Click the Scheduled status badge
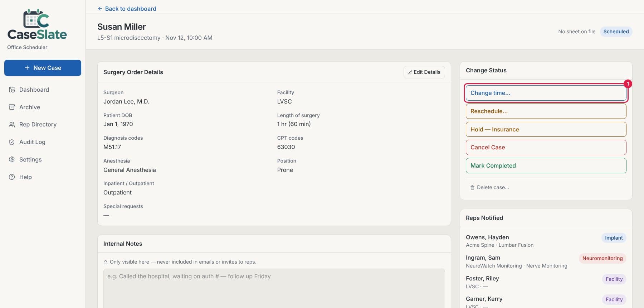644x308 pixels. click(616, 32)
